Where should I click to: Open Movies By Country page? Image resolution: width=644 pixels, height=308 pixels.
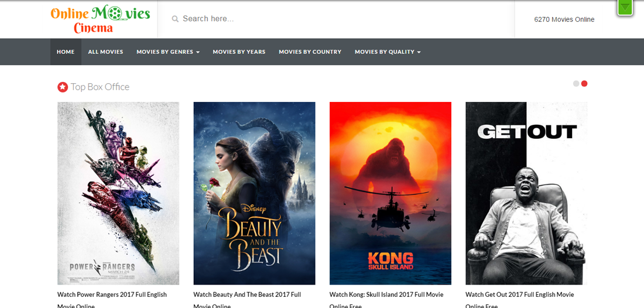310,52
